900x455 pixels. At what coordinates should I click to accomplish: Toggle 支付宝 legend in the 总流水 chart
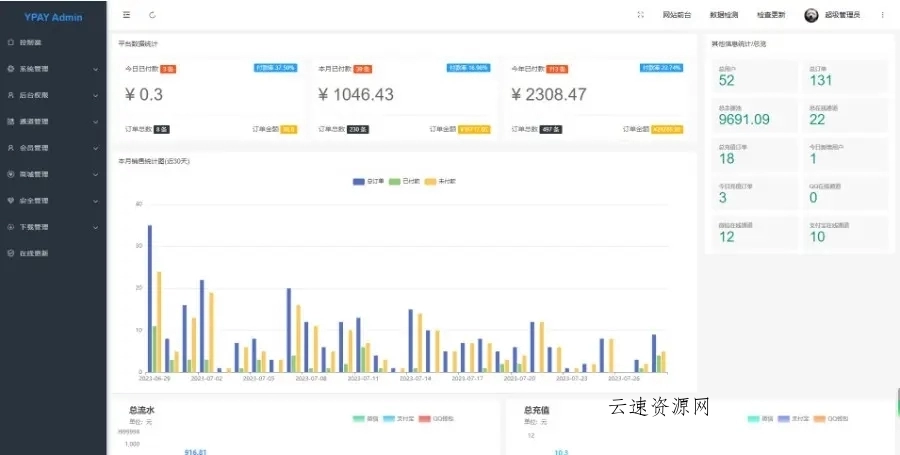pyautogui.click(x=398, y=419)
